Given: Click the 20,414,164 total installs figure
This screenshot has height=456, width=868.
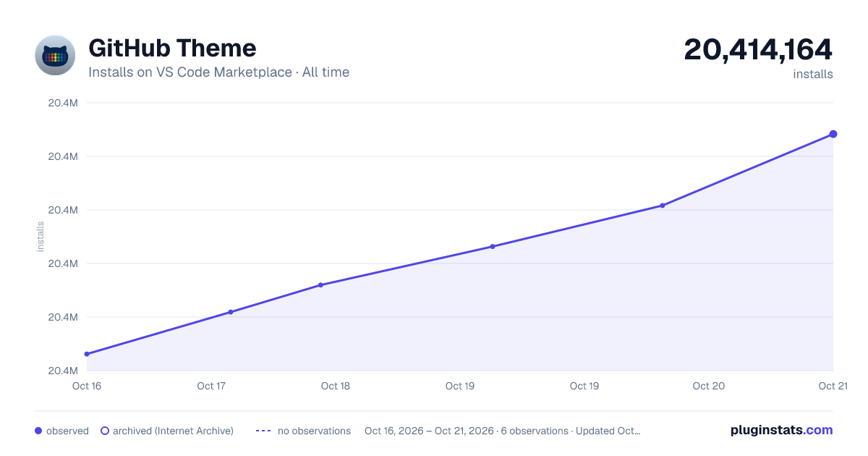Looking at the screenshot, I should (758, 50).
